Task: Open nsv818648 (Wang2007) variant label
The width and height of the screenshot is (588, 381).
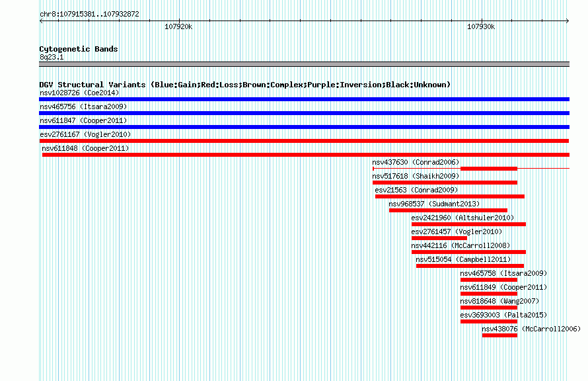Action: tap(500, 301)
